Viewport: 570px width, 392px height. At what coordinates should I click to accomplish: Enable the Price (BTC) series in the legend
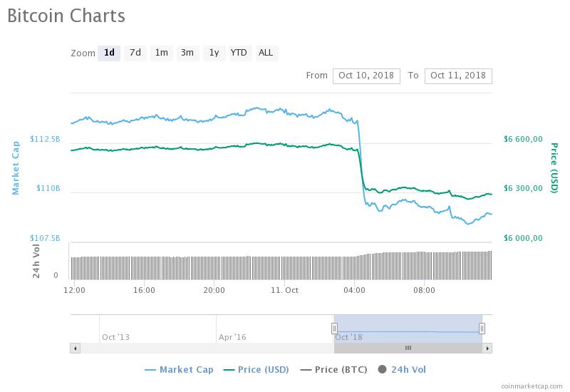coord(333,370)
